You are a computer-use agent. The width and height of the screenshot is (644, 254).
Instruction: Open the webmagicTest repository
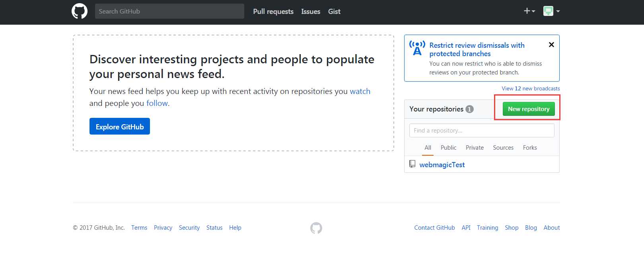click(442, 165)
